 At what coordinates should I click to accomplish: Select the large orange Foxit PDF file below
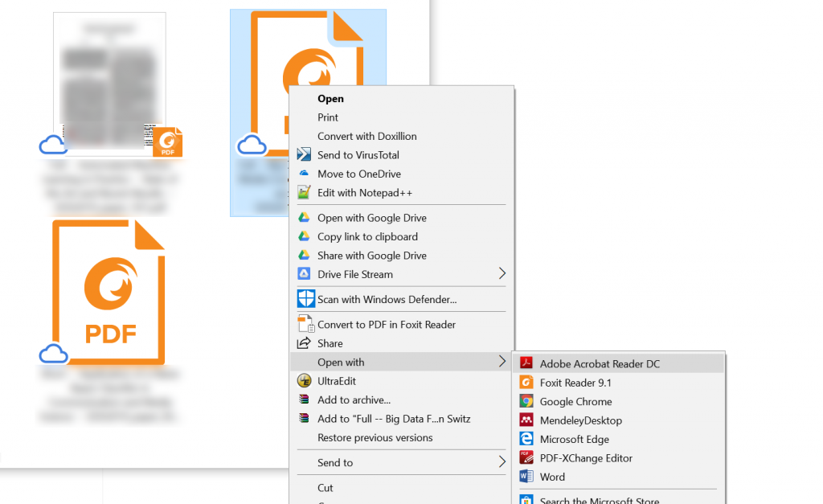click(x=109, y=293)
